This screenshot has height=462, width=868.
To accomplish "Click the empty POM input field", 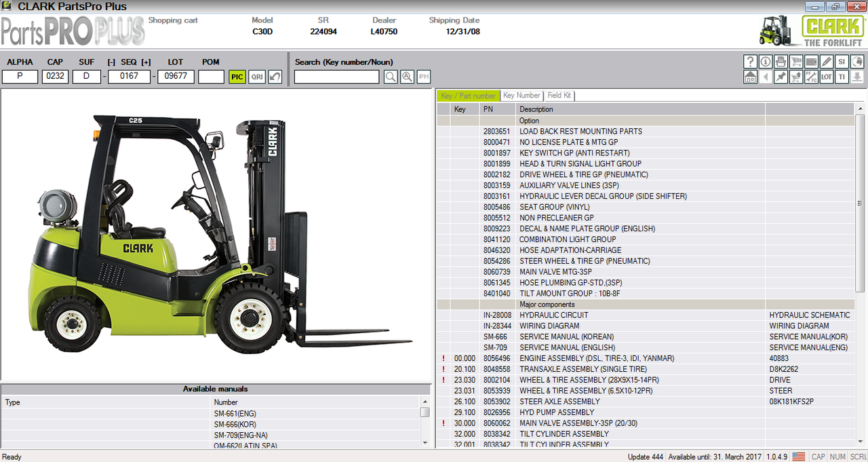I will tap(212, 77).
